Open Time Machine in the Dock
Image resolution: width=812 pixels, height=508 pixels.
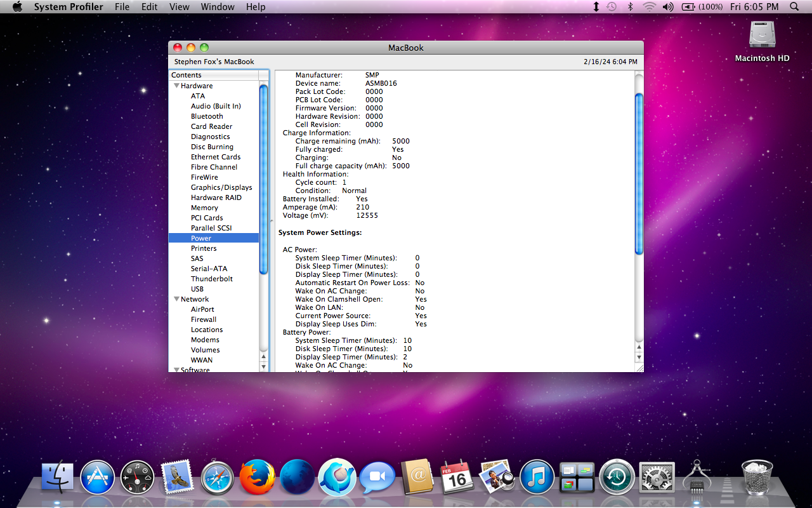(x=617, y=478)
